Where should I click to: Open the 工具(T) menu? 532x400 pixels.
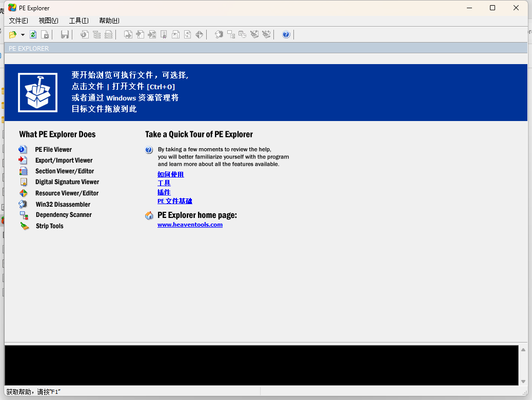[78, 21]
